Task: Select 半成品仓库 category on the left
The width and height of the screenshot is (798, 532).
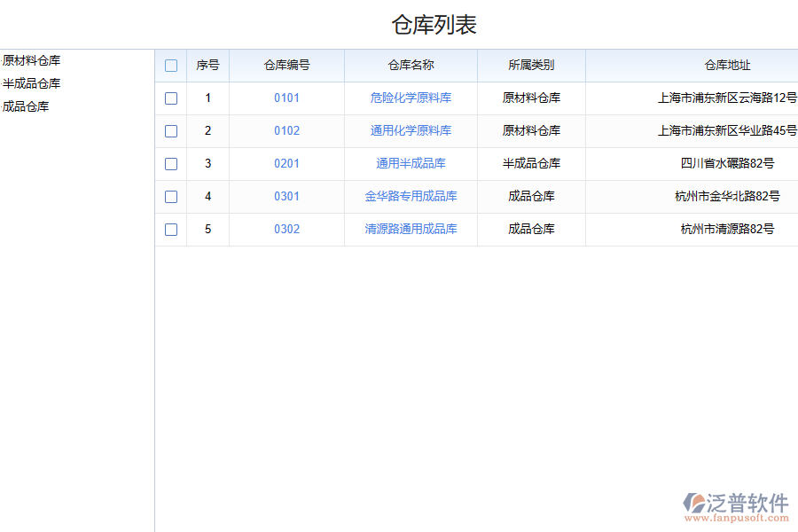Action: tap(31, 83)
